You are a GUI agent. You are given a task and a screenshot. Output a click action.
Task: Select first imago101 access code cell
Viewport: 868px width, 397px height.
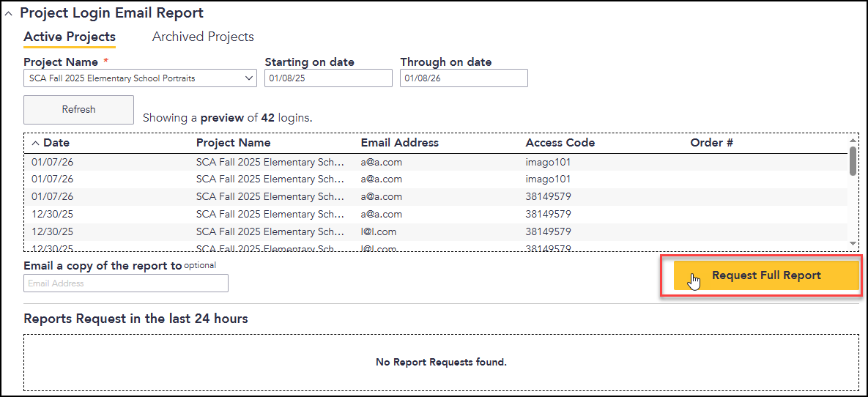point(548,162)
